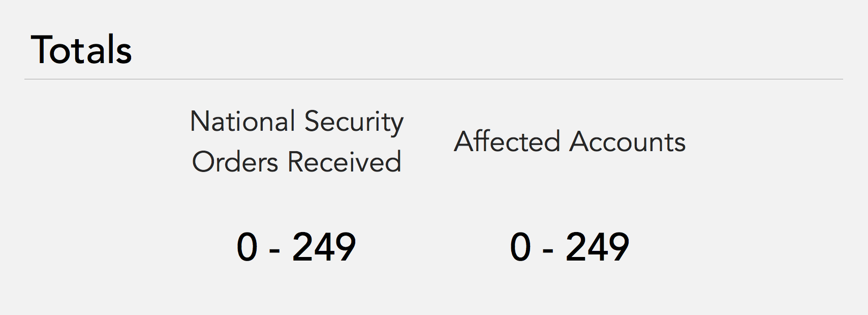Click the 0 - 249 value under Affected Accounts

(x=570, y=247)
